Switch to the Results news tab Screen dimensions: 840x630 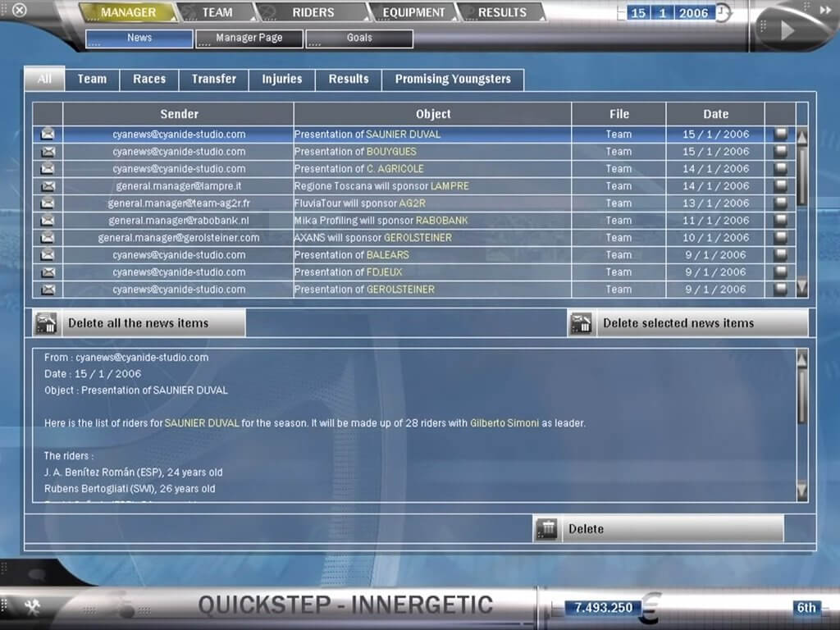coord(349,80)
